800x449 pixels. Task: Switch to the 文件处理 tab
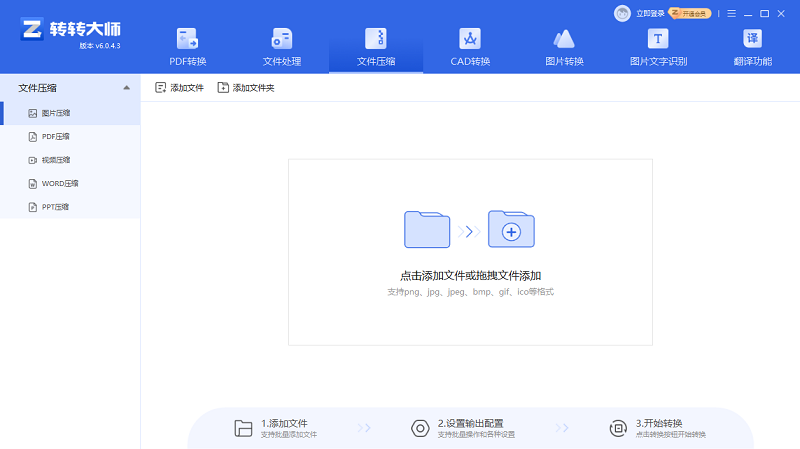pos(281,47)
